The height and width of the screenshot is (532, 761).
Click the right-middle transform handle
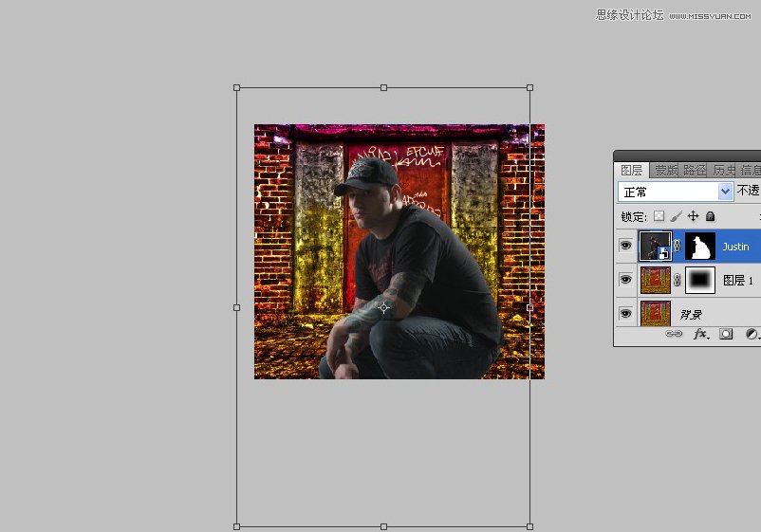(530, 307)
